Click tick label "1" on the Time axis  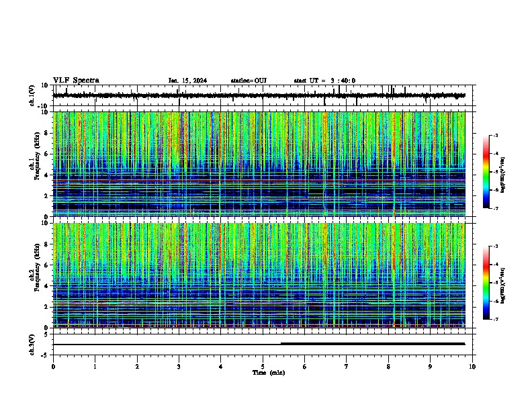[95, 367]
